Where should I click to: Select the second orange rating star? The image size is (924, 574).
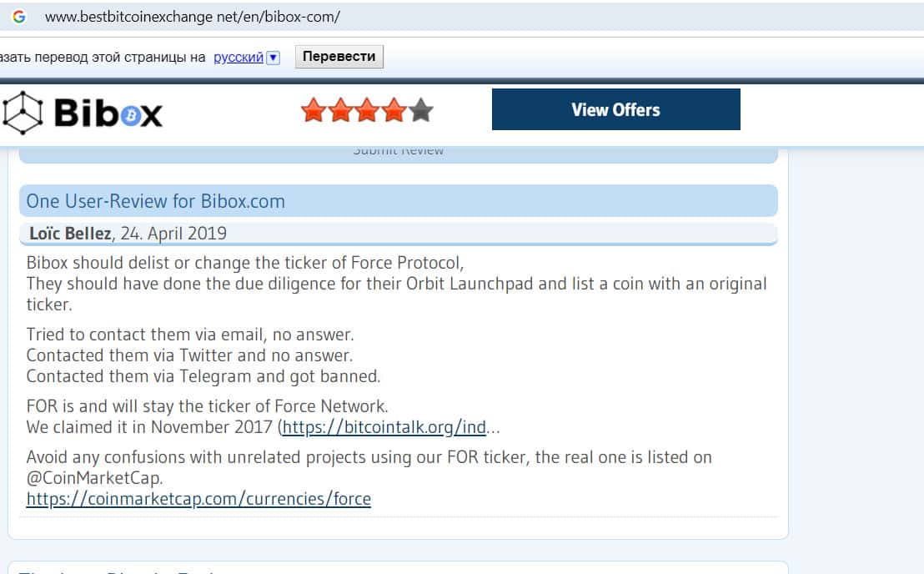(340, 110)
